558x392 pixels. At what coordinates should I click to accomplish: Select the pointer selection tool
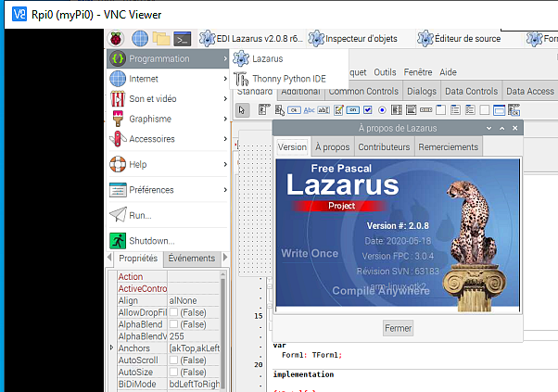[x=242, y=110]
